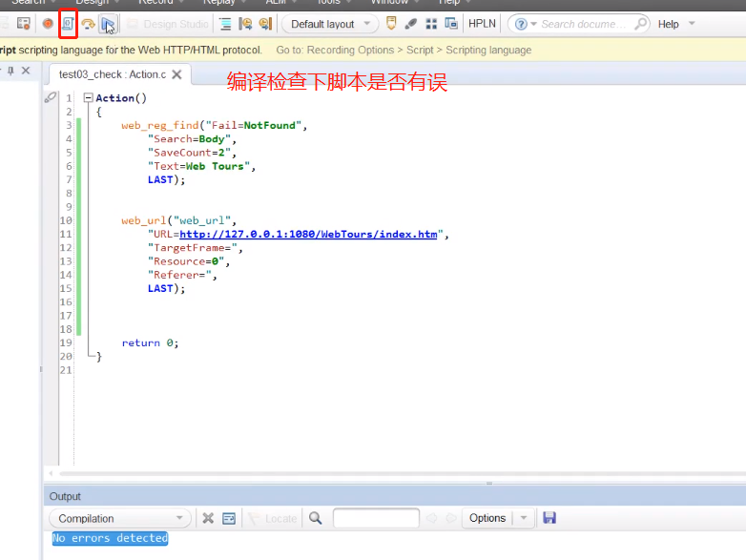Open the dropdown arrow beside the help icon

coord(534,24)
